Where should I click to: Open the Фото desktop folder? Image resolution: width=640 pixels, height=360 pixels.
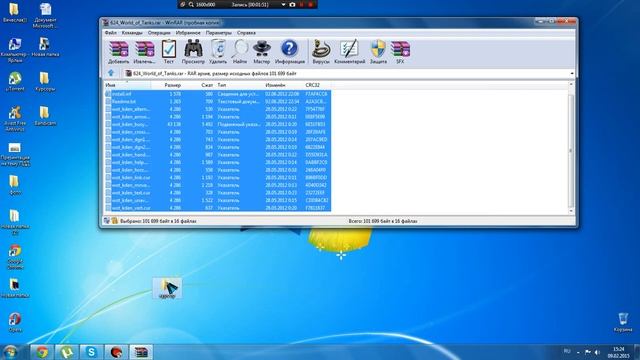[x=15, y=185]
